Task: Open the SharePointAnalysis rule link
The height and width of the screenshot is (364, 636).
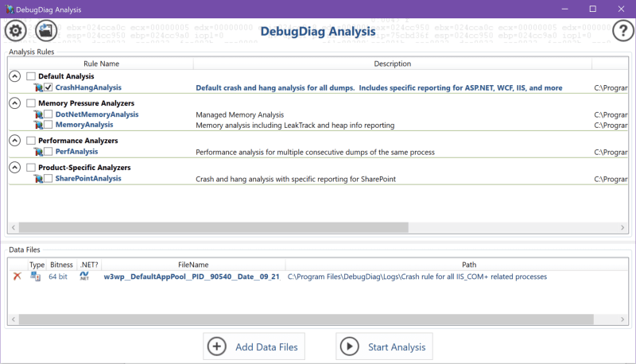Action: 88,178
